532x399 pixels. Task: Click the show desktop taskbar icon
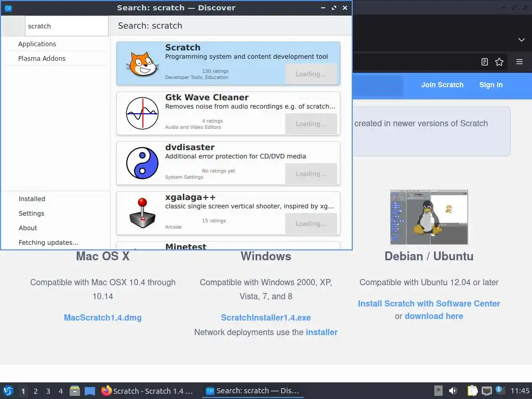(x=89, y=391)
